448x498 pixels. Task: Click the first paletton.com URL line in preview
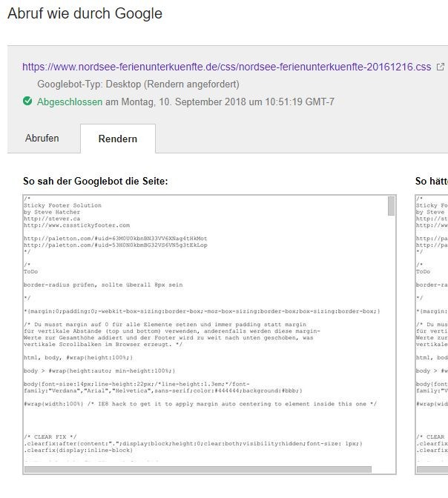[x=115, y=239]
